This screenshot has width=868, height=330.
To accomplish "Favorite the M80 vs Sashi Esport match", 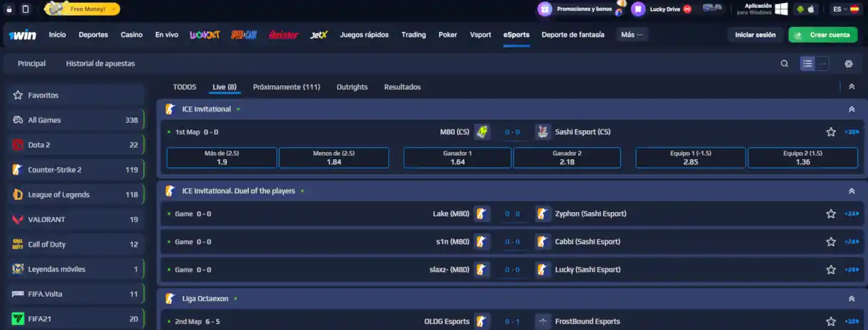I will tap(831, 132).
